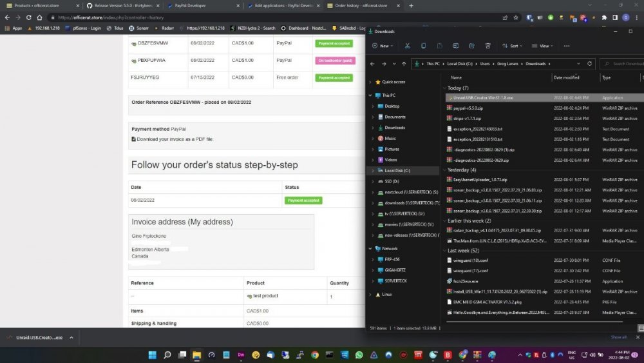Click Show all downloads button
The width and height of the screenshot is (644, 363).
pos(618,337)
